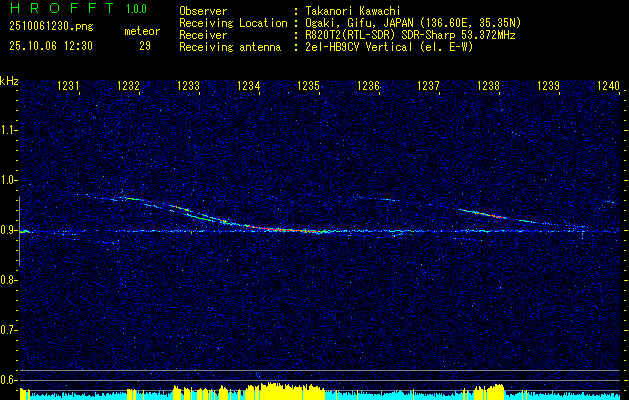Select the date stamp 25.10.06 12:30
Image resolution: width=629 pixels, height=400 pixels.
pyautogui.click(x=51, y=46)
